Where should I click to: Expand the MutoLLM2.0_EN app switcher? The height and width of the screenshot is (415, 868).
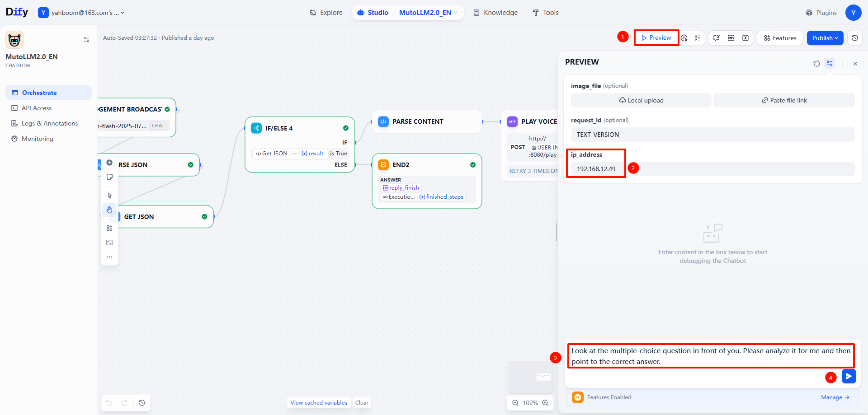pos(428,13)
